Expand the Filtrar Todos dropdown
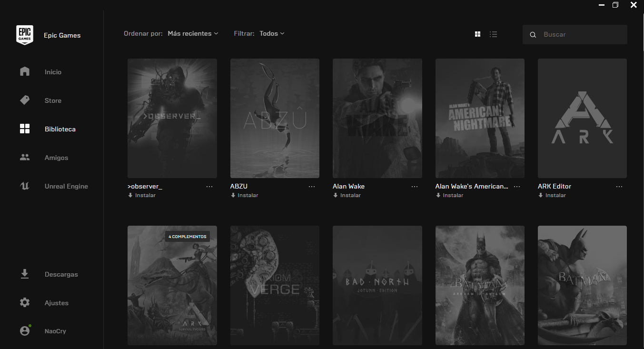 coord(272,34)
